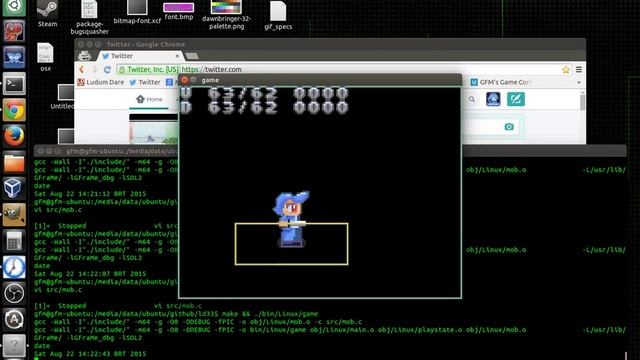This screenshot has width=640, height=360.
Task: Open VirtualBox from the dock
Action: tap(14, 189)
